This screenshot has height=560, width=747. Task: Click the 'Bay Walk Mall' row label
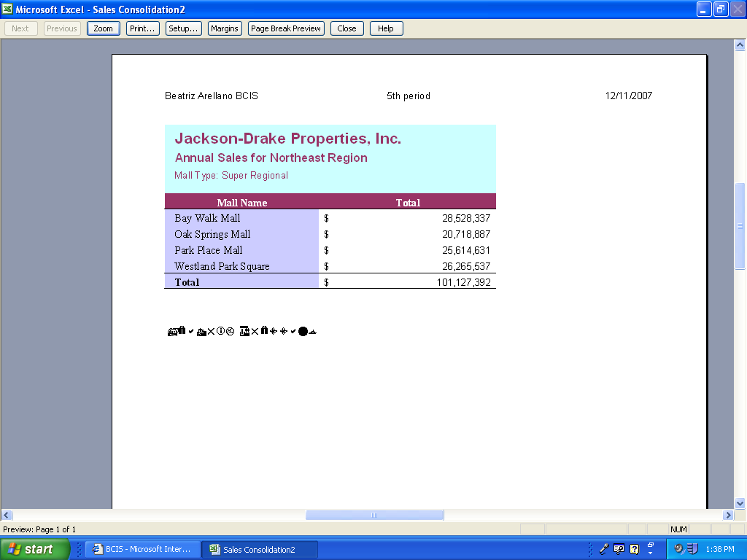[x=207, y=218]
